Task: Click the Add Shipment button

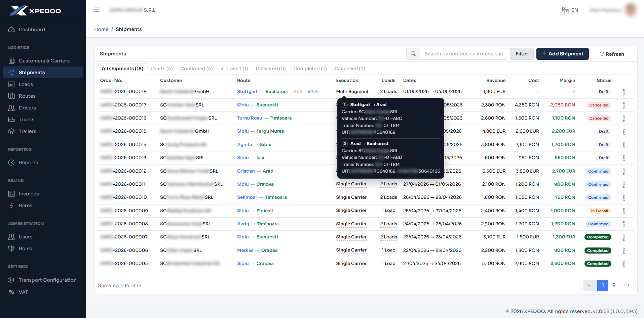Action: tap(562, 54)
